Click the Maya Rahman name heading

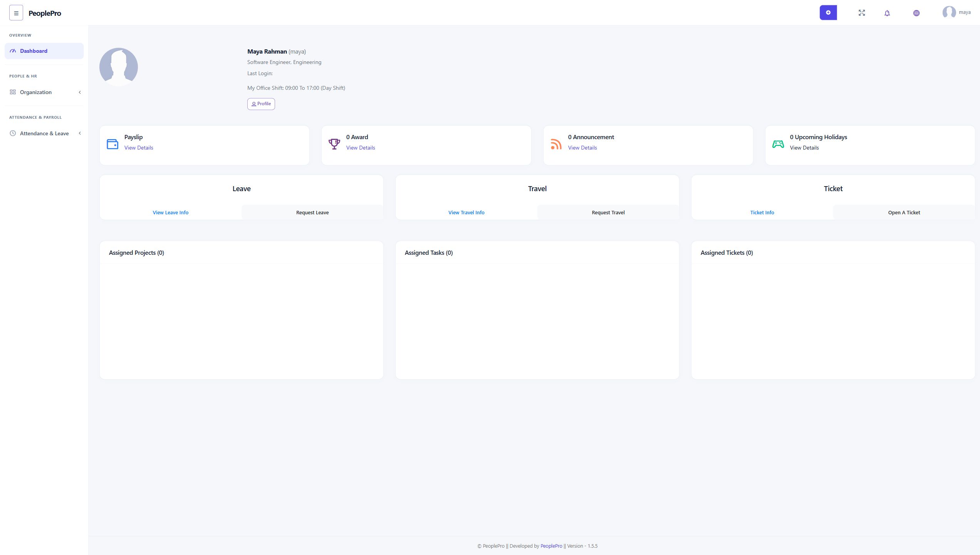267,51
